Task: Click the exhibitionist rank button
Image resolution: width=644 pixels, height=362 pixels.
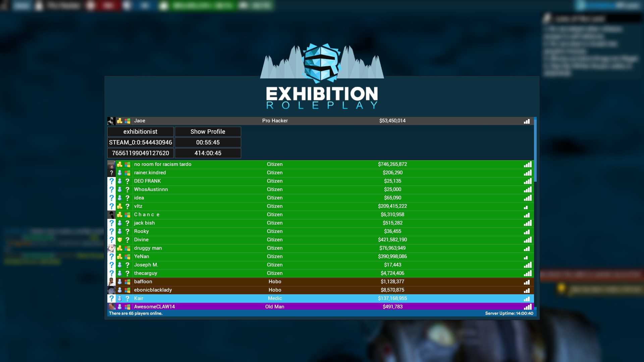Action: click(x=141, y=132)
